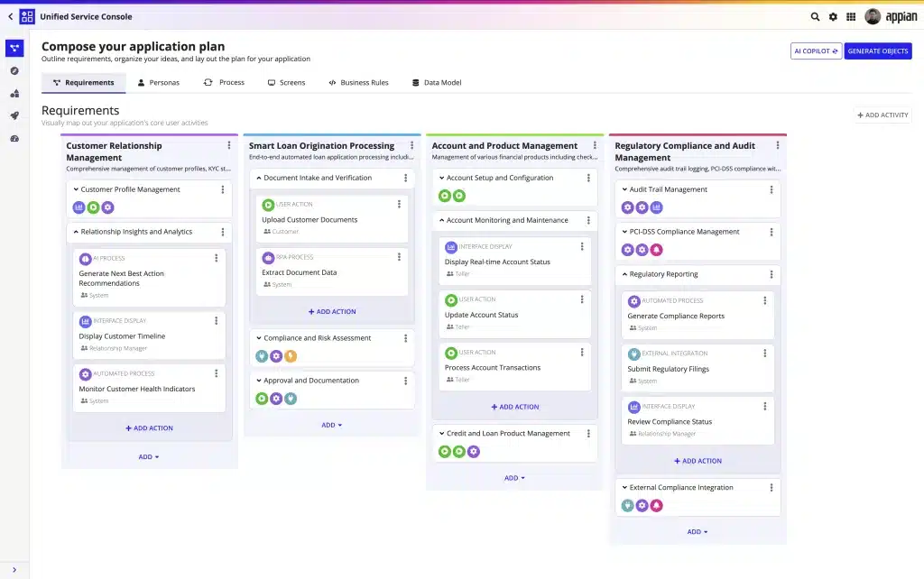This screenshot has width=924, height=579.
Task: Click the pink bell icon under External Compliance Integration
Action: coord(656,505)
